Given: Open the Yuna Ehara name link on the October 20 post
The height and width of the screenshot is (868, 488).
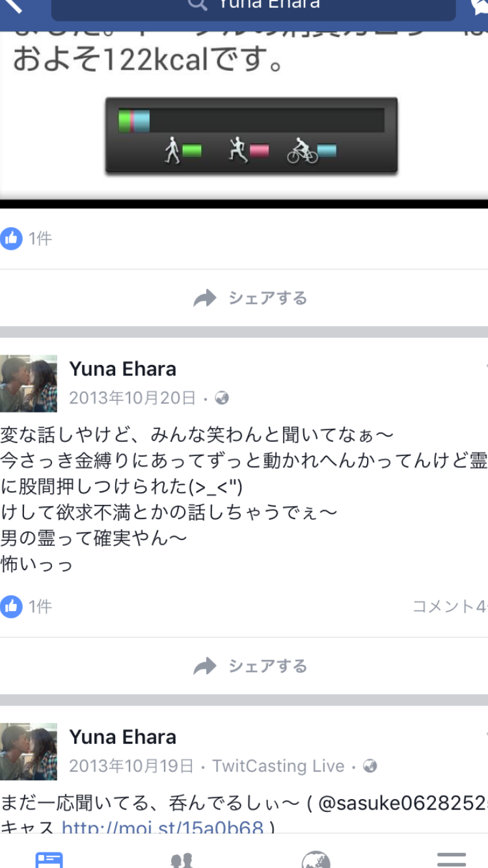Looking at the screenshot, I should coord(123,369).
